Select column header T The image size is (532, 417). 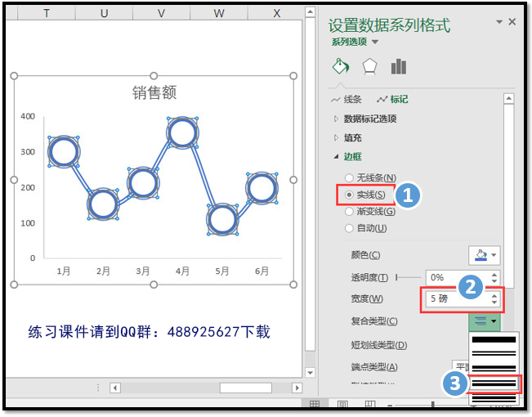(x=47, y=13)
